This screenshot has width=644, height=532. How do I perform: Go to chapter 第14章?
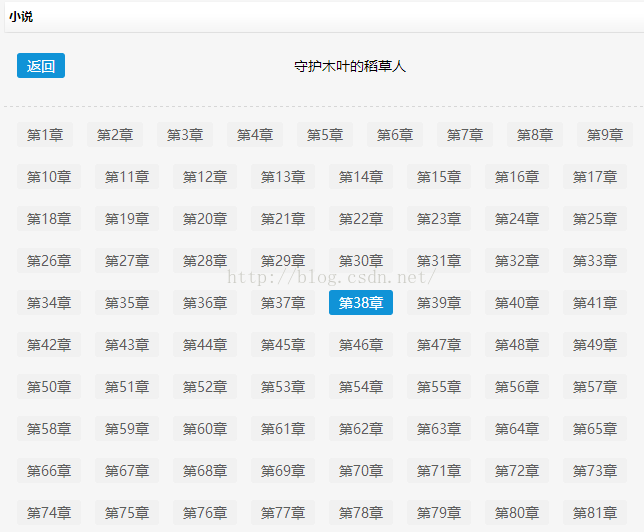coord(361,177)
